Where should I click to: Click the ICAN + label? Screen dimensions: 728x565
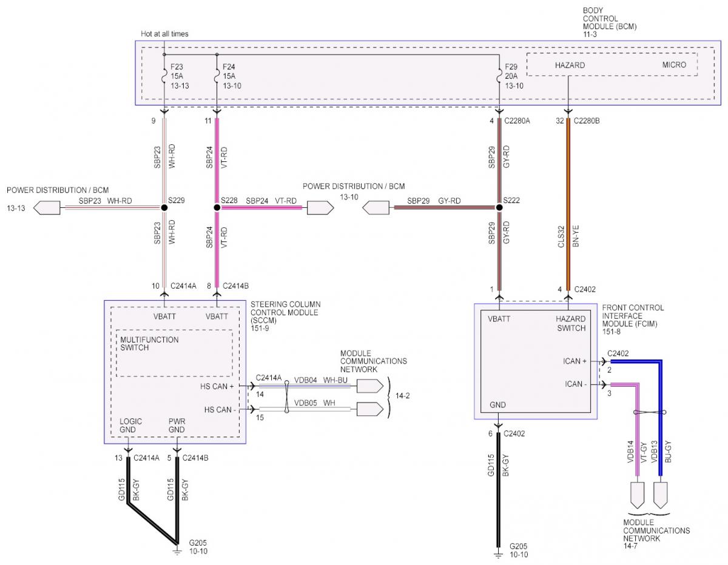575,361
